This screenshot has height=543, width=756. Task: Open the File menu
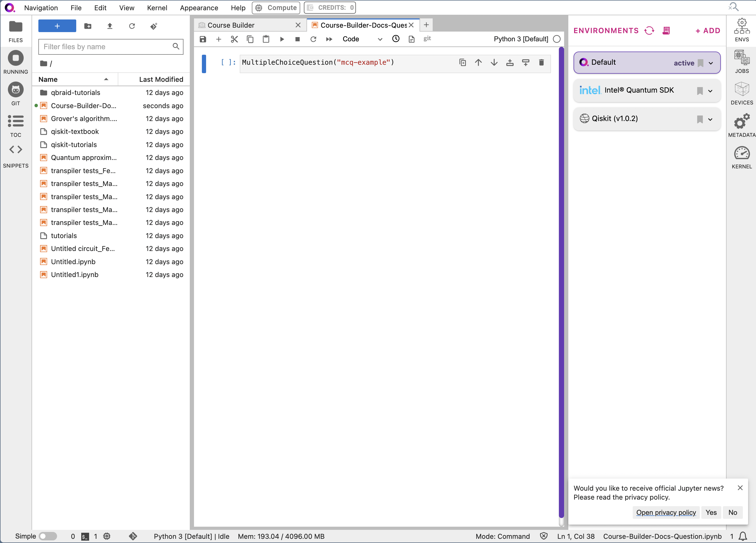coord(76,8)
